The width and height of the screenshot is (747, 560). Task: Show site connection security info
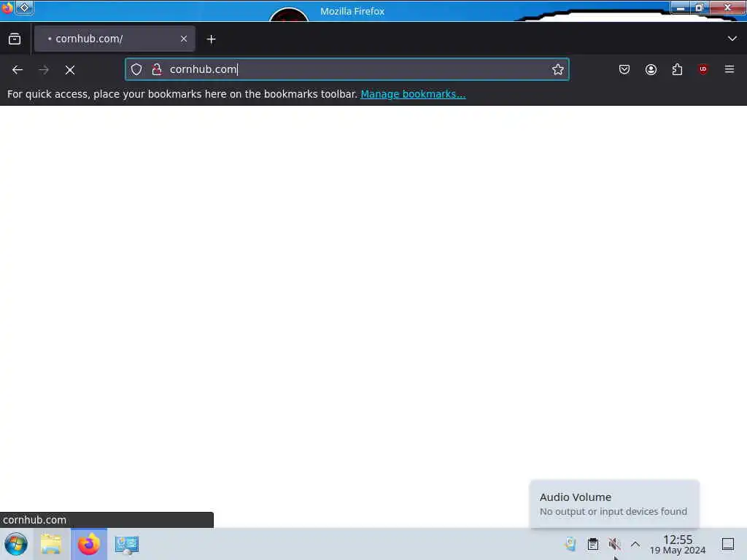[x=157, y=69]
